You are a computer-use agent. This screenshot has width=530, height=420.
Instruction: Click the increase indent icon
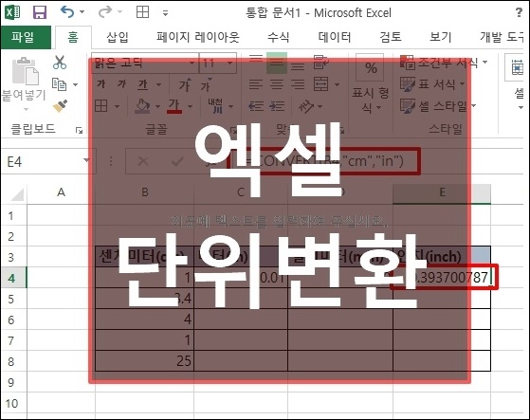(277, 106)
